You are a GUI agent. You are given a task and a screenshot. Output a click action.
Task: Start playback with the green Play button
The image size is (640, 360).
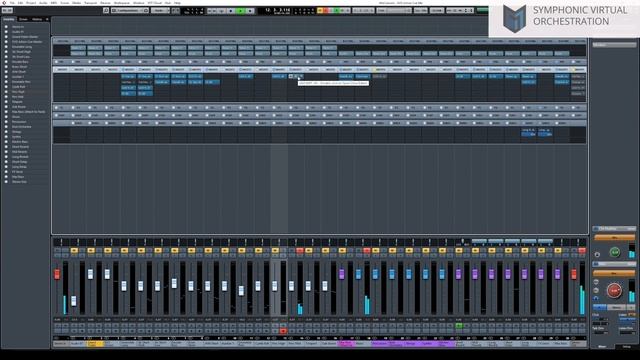click(241, 11)
